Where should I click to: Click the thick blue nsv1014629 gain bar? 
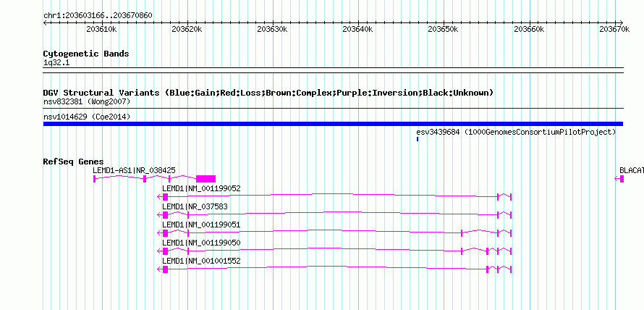pyautogui.click(x=333, y=124)
